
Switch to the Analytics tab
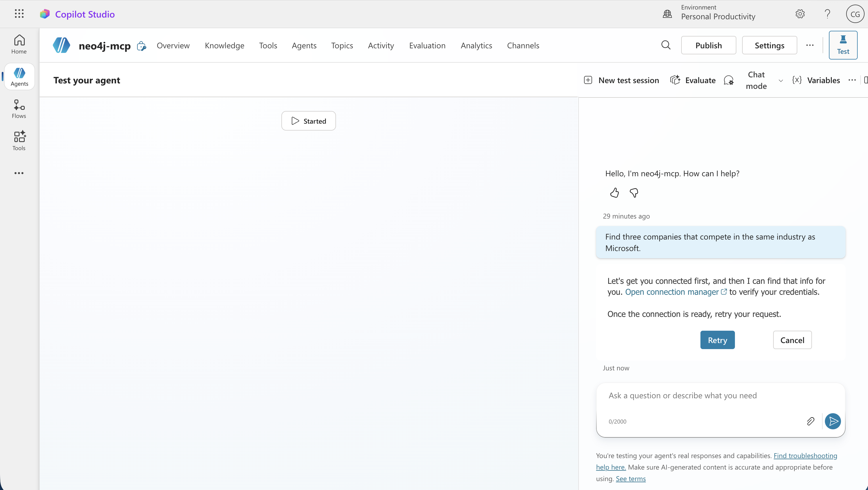[x=477, y=45]
